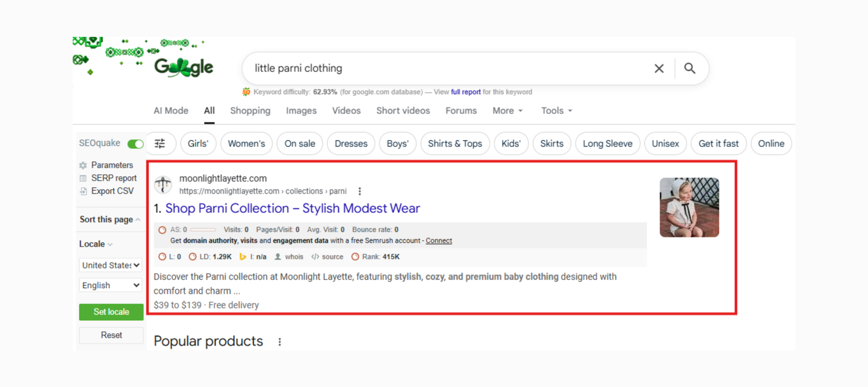Click the baby clothing result thumbnail
This screenshot has width=868, height=387.
[x=689, y=207]
